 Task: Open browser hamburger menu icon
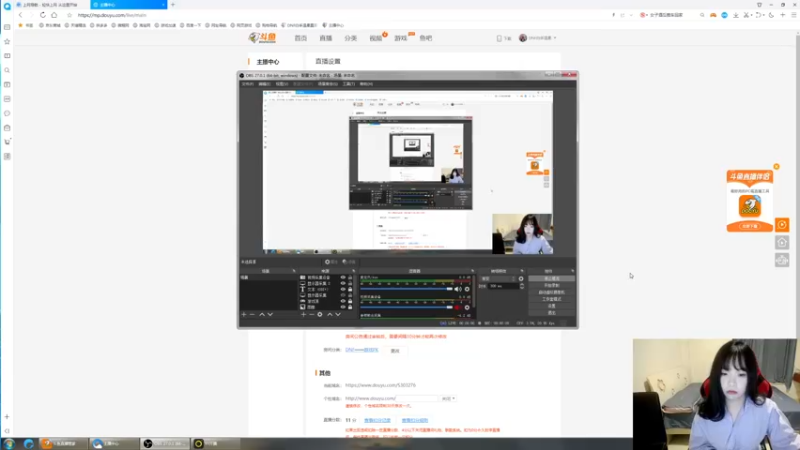pos(794,15)
